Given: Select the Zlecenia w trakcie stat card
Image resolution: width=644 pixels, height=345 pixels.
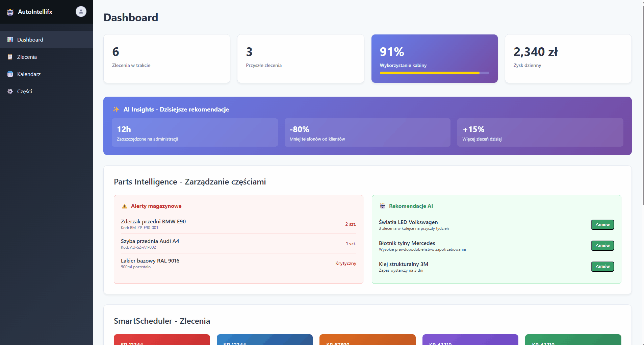Looking at the screenshot, I should point(167,58).
